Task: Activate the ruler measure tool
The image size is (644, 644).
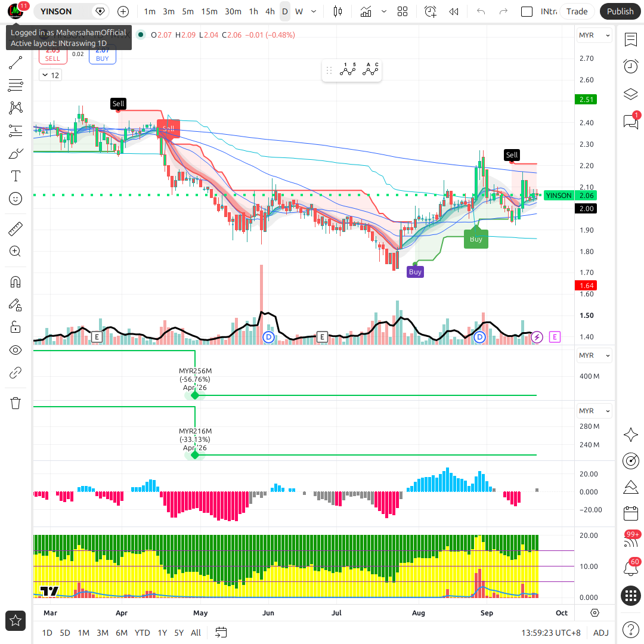Action: (x=16, y=229)
